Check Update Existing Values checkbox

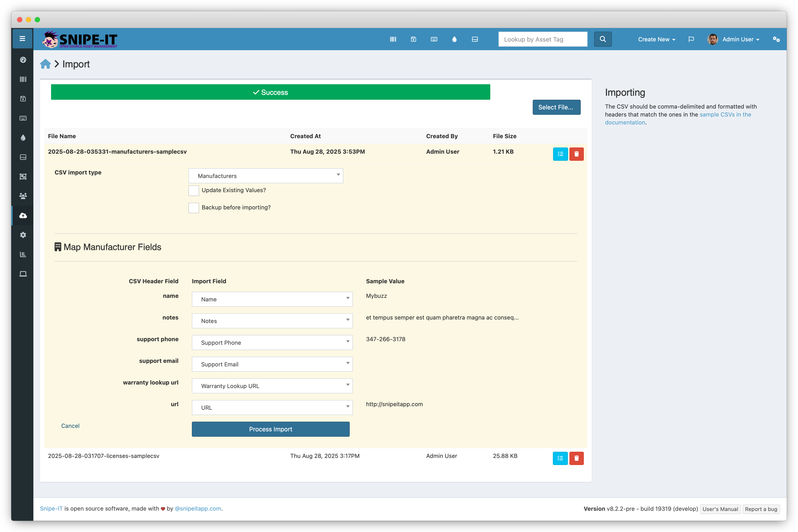pos(194,191)
